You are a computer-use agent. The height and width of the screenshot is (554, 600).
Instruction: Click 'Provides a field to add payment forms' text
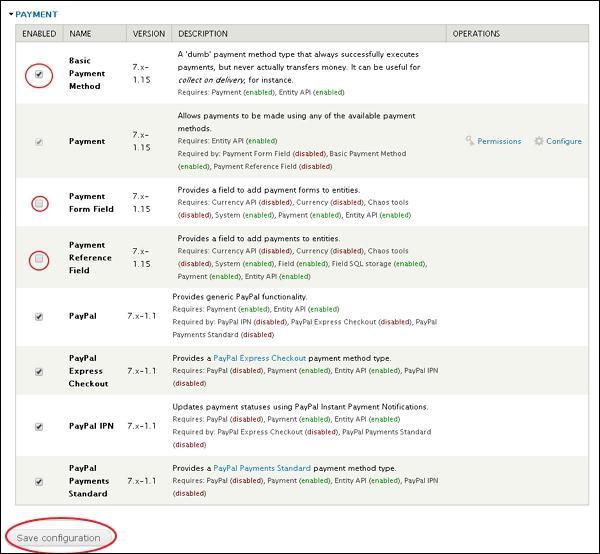click(x=269, y=190)
